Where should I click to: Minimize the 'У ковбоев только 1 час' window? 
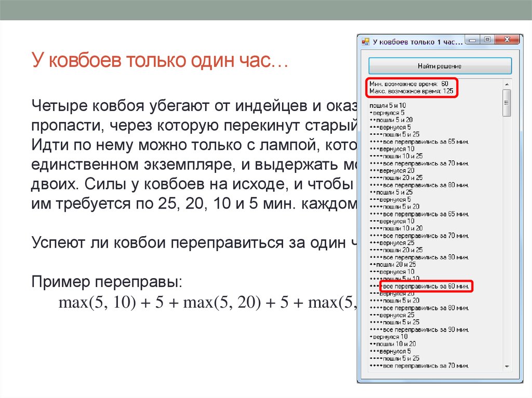(472, 39)
